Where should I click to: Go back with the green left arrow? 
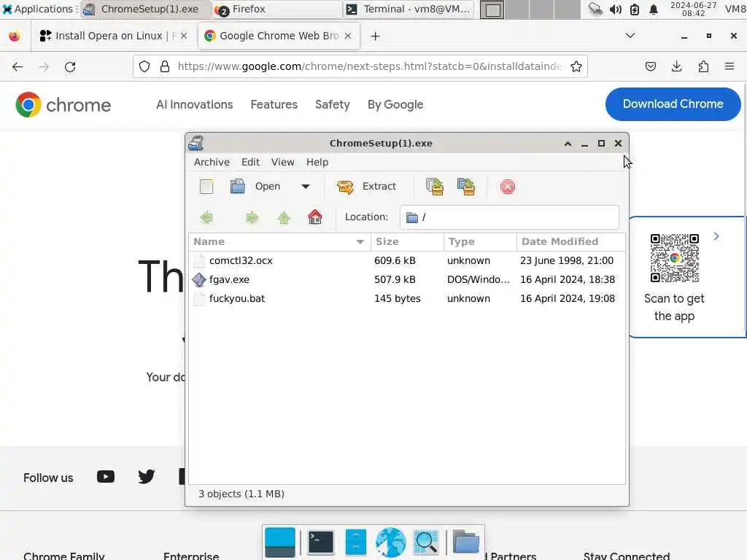206,217
